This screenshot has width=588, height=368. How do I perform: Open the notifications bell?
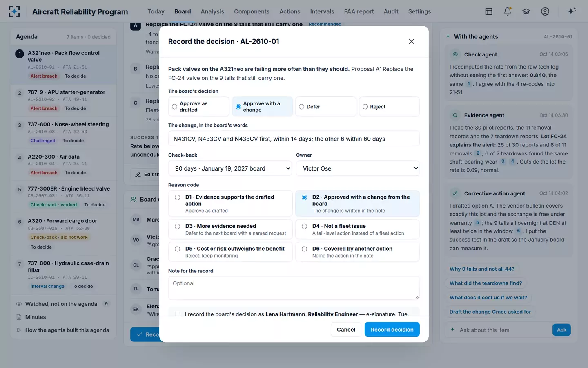point(508,11)
